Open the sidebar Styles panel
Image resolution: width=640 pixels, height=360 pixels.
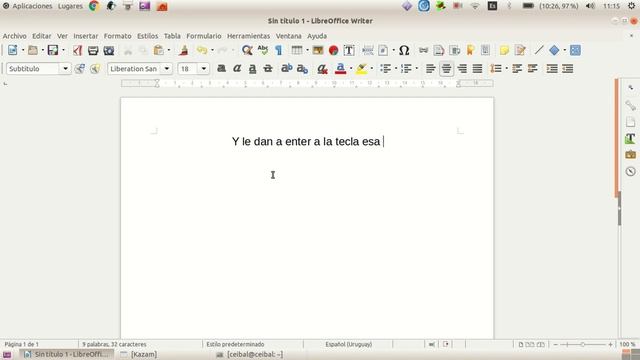(x=630, y=138)
